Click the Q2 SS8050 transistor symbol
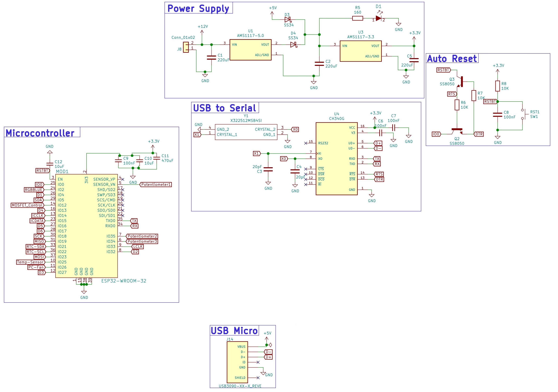Image resolution: width=558 pixels, height=392 pixels. (457, 131)
